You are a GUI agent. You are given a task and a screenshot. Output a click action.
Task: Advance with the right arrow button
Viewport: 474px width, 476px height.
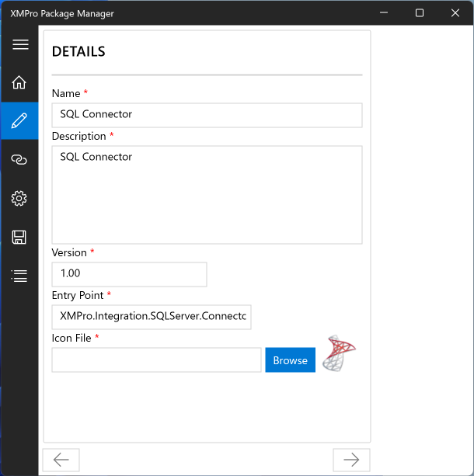[351, 460]
